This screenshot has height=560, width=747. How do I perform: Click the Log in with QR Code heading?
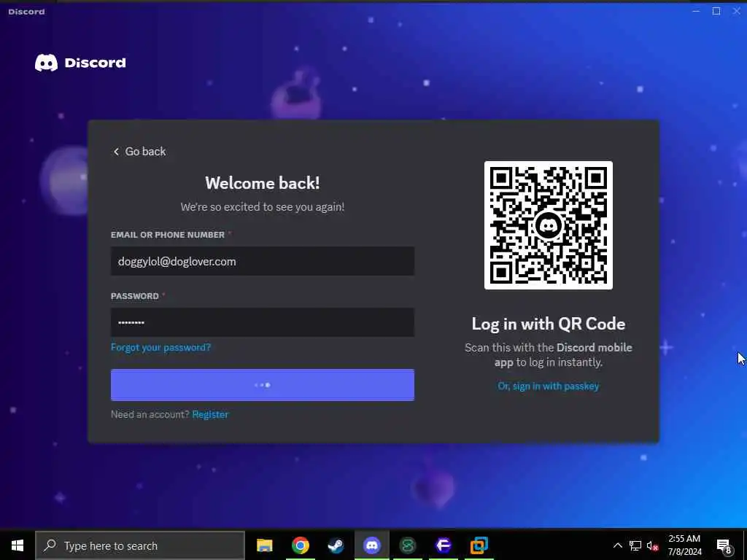[x=549, y=324]
